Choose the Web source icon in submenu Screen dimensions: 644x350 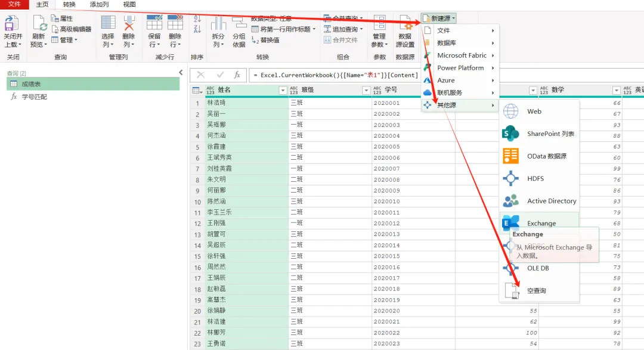click(510, 111)
